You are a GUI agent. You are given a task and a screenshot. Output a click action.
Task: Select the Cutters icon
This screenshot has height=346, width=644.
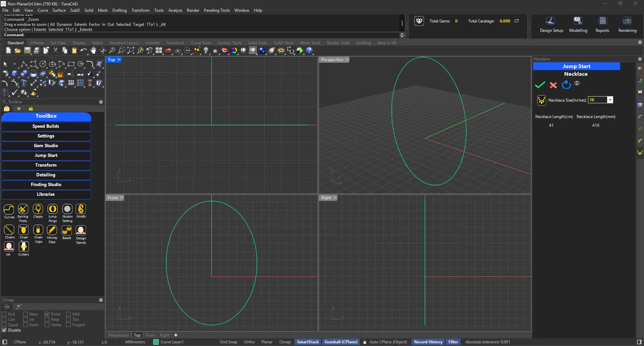(23, 247)
